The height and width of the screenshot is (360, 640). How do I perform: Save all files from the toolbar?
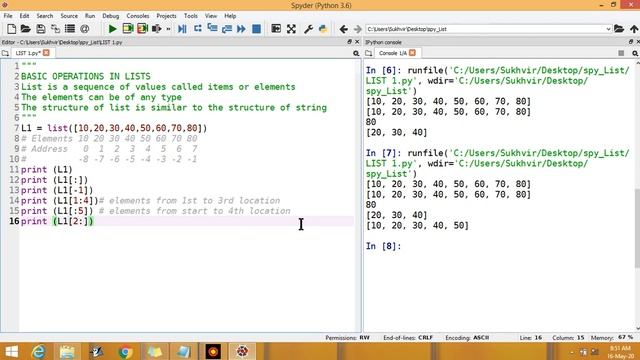coord(55,29)
